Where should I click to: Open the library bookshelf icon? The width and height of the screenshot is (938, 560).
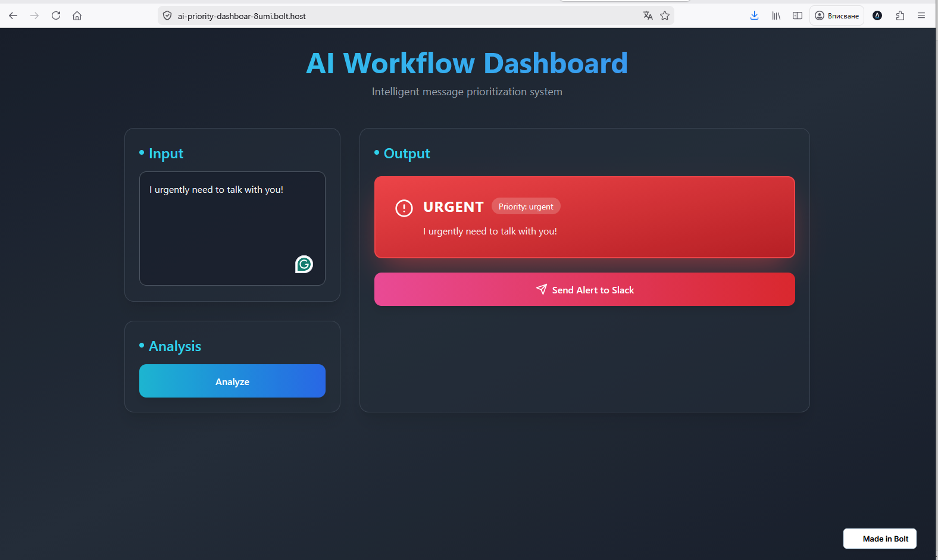click(x=776, y=15)
